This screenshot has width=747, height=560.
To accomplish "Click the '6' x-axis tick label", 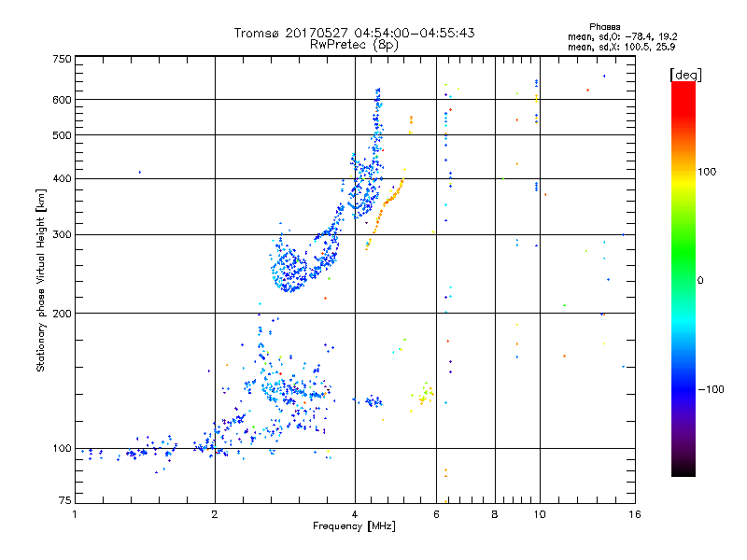I will 436,514.
